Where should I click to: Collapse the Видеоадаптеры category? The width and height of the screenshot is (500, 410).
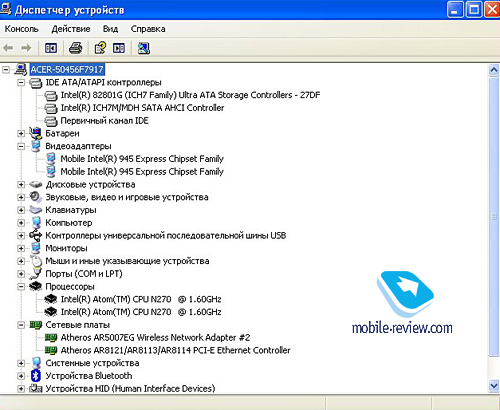coord(21,146)
